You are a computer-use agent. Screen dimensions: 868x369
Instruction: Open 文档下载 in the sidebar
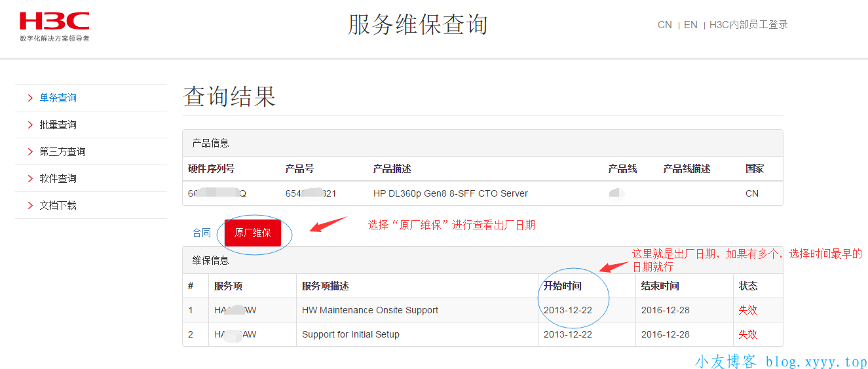pos(58,206)
